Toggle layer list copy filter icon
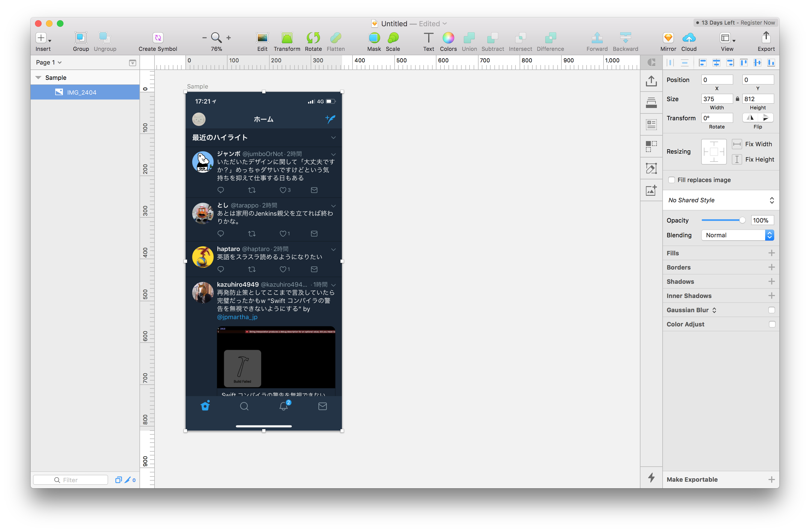 pos(118,480)
